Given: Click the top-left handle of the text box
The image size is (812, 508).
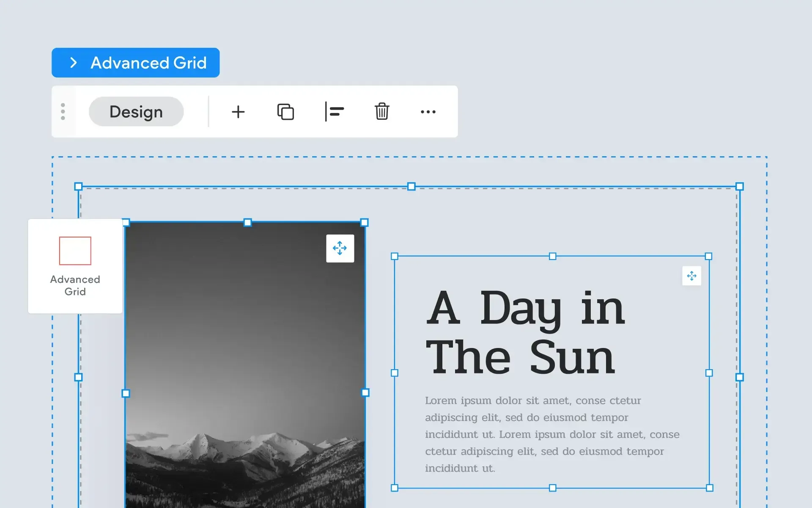Looking at the screenshot, I should tap(395, 256).
